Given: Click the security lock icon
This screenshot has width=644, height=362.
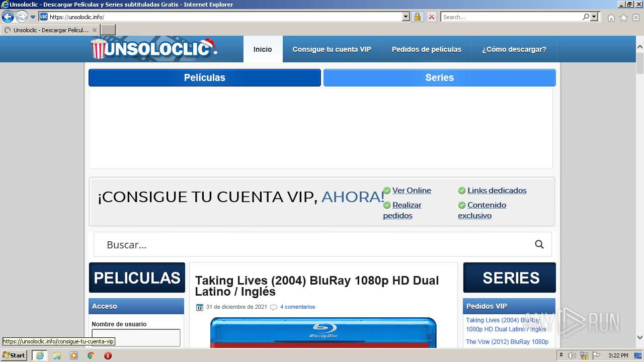Looking at the screenshot, I should [417, 17].
